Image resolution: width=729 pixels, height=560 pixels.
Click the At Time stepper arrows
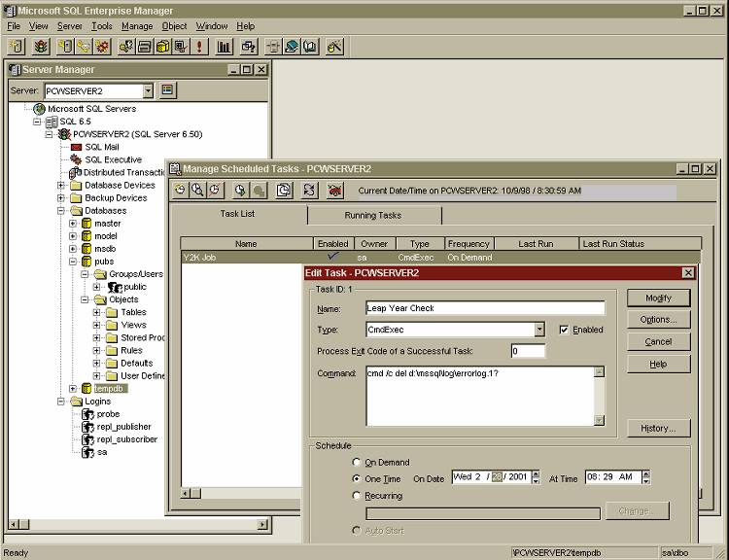645,476
